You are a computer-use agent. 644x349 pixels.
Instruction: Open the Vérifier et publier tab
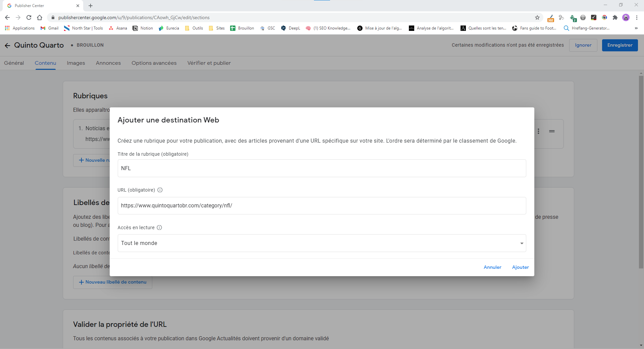(209, 63)
